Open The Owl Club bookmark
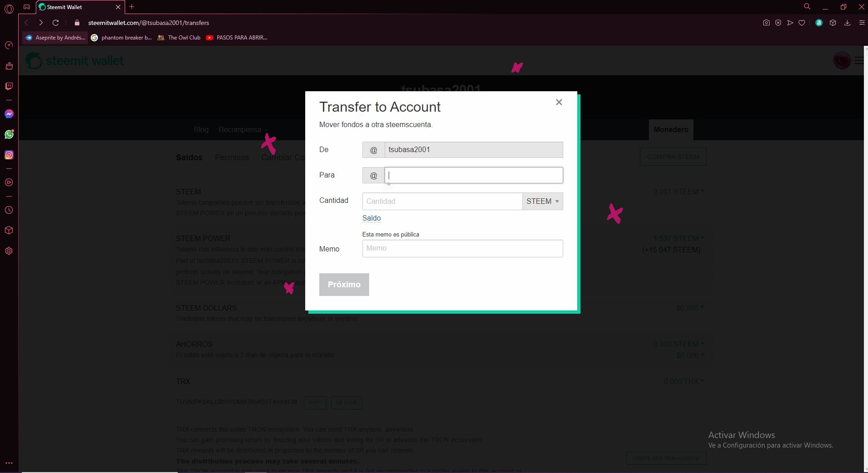868x473 pixels. click(x=179, y=38)
